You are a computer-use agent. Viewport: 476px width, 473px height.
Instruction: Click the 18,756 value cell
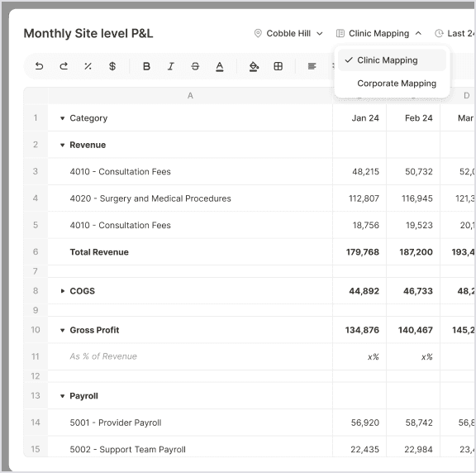click(x=359, y=225)
